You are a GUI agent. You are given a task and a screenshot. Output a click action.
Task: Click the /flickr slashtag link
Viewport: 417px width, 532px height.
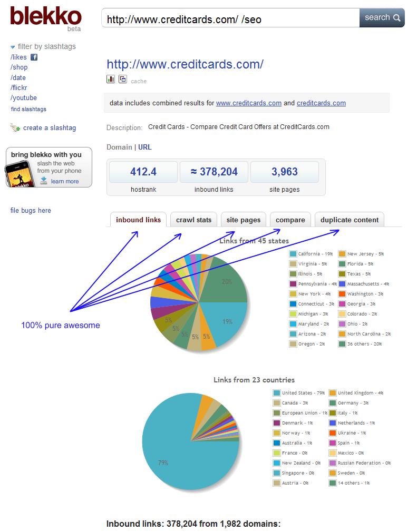tap(18, 87)
